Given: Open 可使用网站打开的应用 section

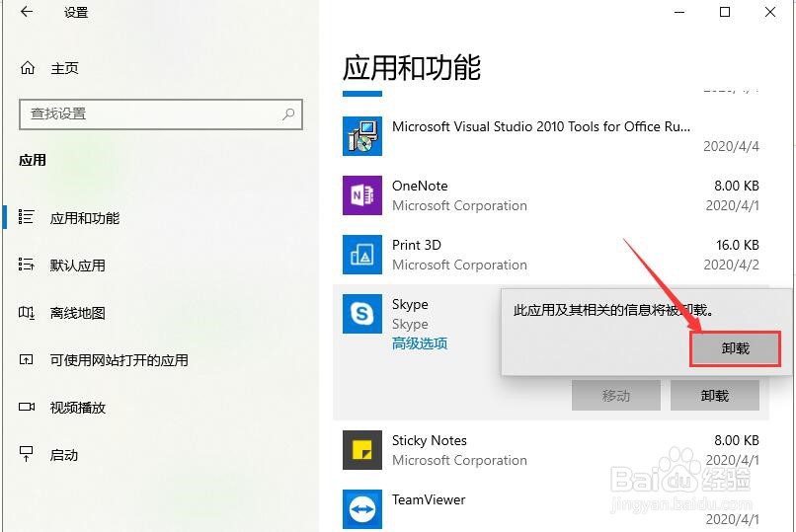Looking at the screenshot, I should click(x=119, y=360).
